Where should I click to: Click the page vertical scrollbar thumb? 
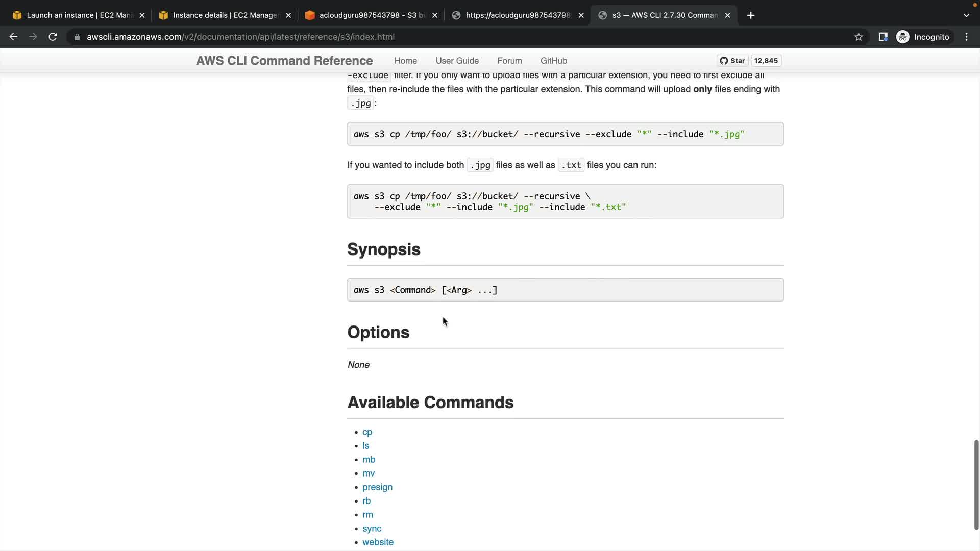pyautogui.click(x=976, y=485)
